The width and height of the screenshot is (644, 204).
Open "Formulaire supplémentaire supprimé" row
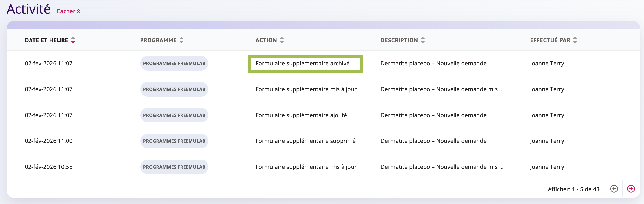point(305,141)
